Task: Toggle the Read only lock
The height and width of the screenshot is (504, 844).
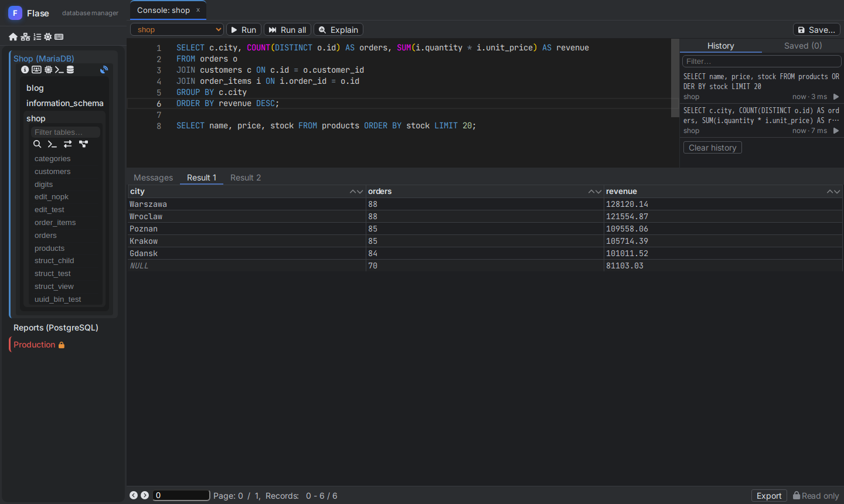Action: point(816,496)
